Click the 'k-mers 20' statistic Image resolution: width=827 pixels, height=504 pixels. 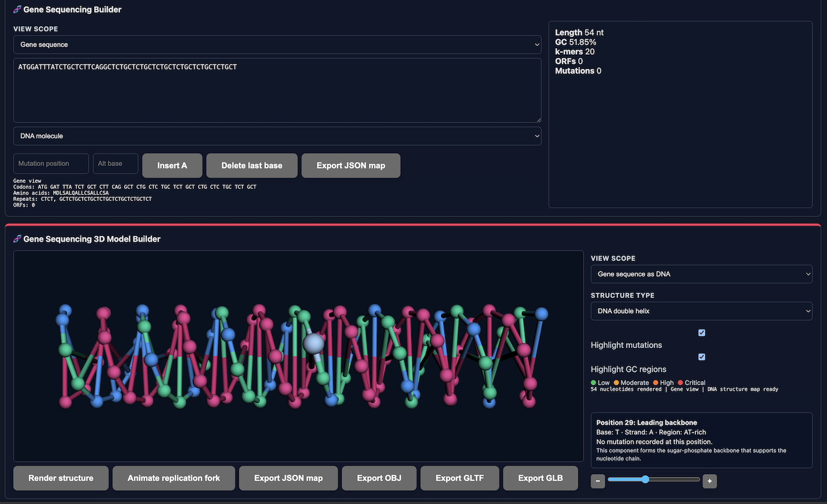point(575,52)
